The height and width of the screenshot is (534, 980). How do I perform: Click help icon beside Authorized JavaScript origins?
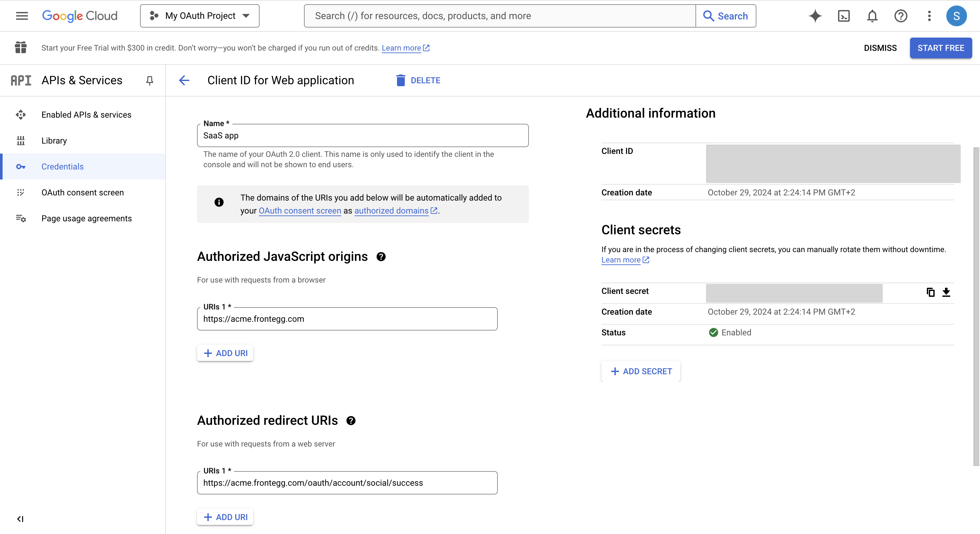click(x=381, y=257)
